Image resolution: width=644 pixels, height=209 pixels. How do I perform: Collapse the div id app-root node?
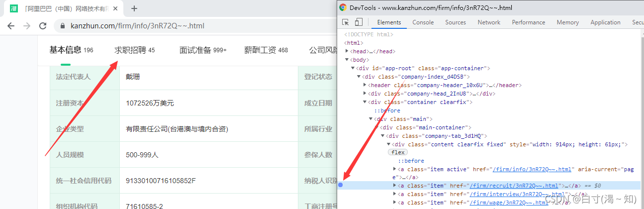pos(353,68)
